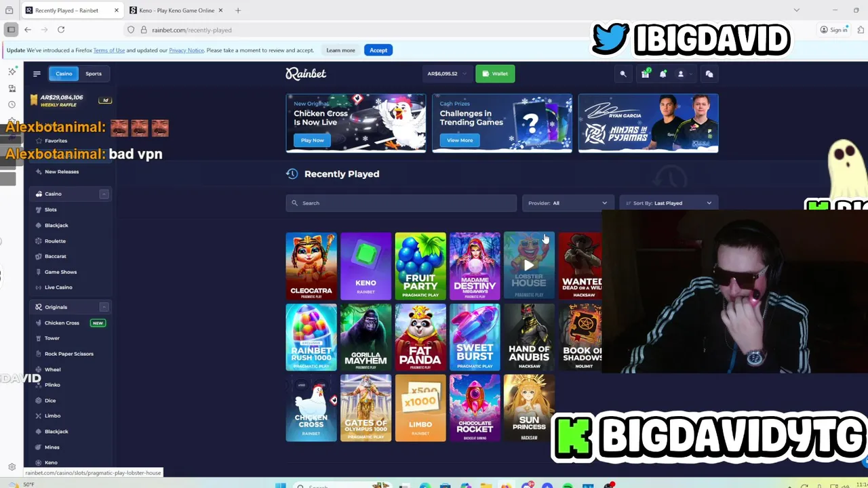This screenshot has height=488, width=868.
Task: Open the Rainbet search magnifier icon
Action: point(623,74)
